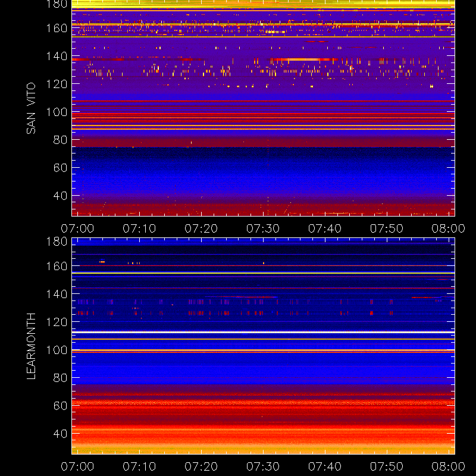
Task: Select the 40 tick label on San Vito axis
Action: [60, 196]
